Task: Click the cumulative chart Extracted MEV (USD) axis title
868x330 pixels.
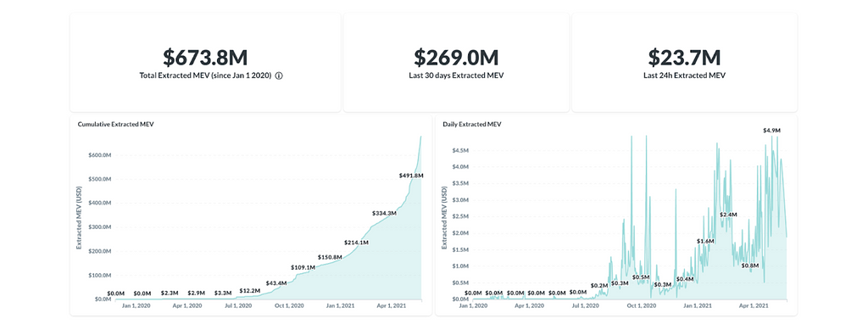Action: [79, 217]
